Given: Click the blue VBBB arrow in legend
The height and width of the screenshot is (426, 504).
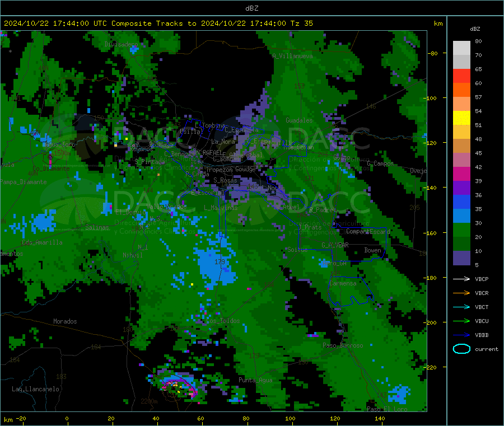Looking at the screenshot, I should click(x=461, y=335).
